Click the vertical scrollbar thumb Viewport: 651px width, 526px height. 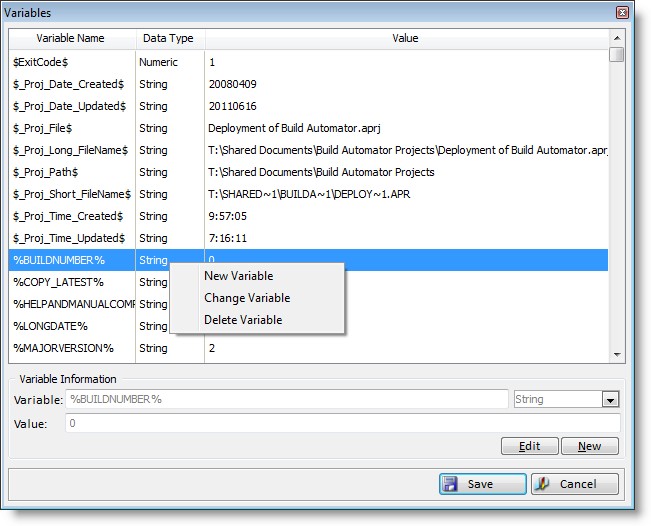tap(617, 54)
